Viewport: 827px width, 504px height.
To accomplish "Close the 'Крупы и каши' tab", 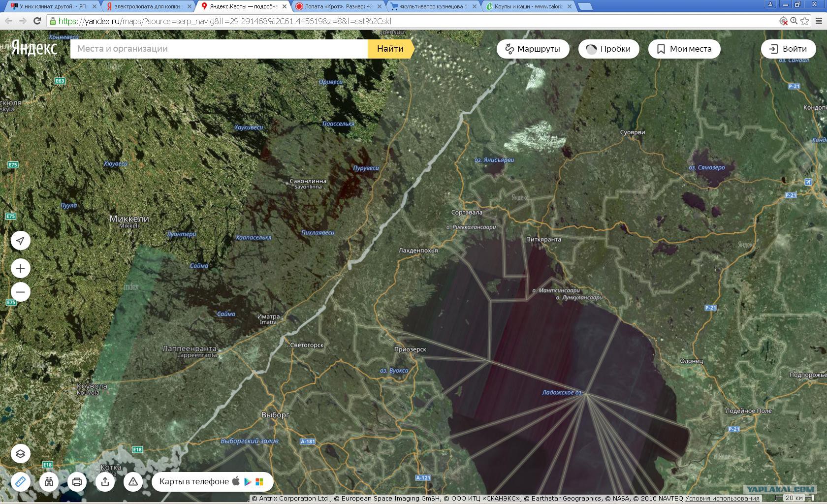I will coord(569,7).
